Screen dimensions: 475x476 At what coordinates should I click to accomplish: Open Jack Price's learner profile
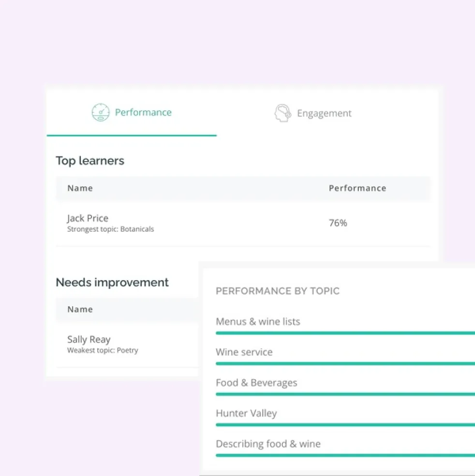coord(88,218)
